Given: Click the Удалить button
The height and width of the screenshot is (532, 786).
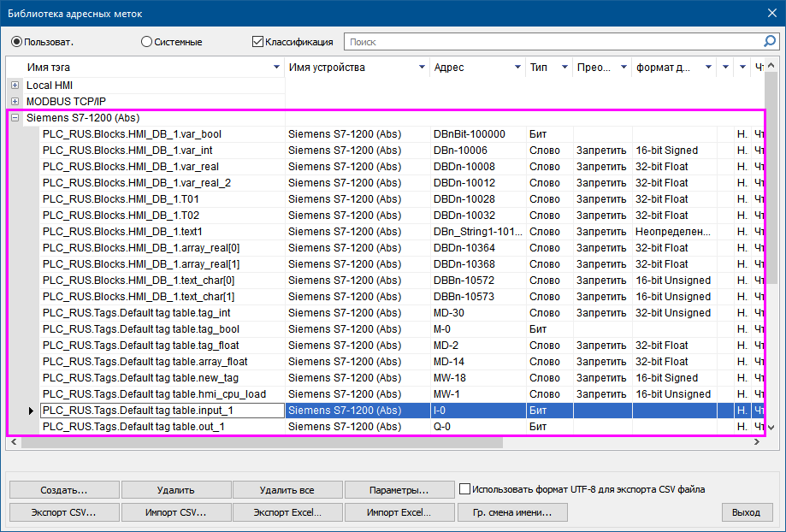Looking at the screenshot, I should 176,490.
